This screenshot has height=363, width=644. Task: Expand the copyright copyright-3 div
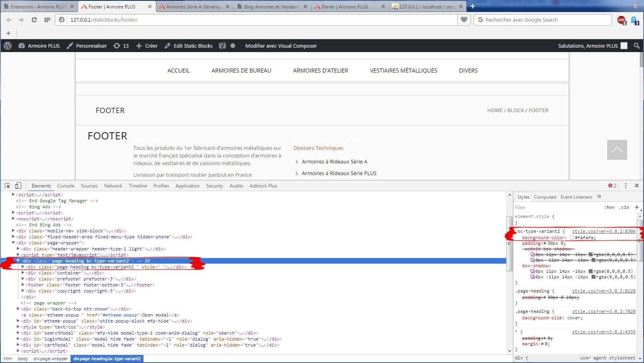pos(23,291)
